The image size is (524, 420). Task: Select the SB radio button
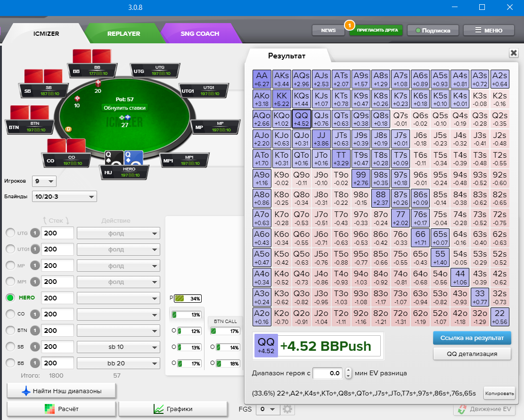tap(10, 347)
